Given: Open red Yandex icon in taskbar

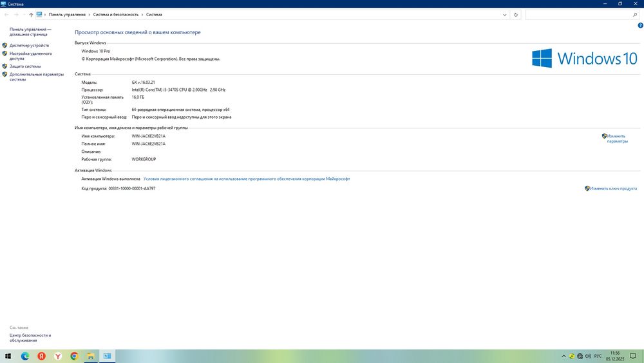Looking at the screenshot, I should pos(41,356).
